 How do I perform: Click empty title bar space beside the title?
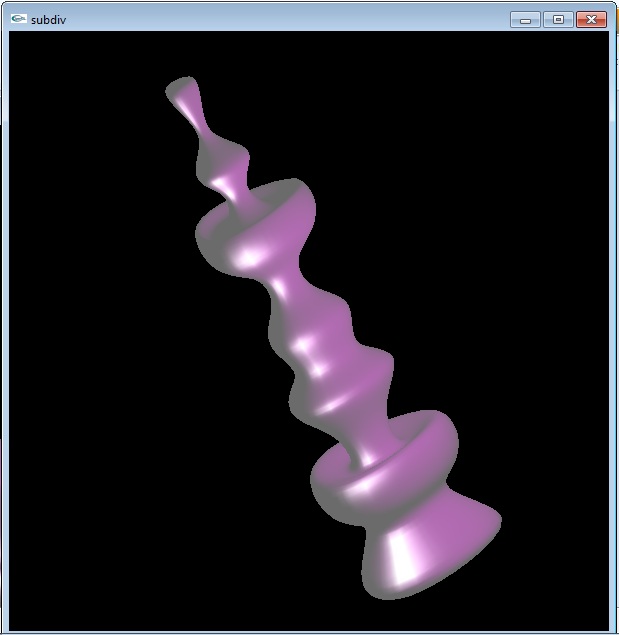pyautogui.click(x=280, y=20)
